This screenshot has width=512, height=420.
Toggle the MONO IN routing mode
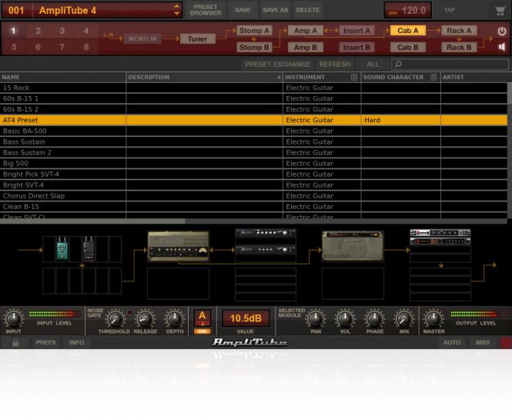[x=142, y=39]
